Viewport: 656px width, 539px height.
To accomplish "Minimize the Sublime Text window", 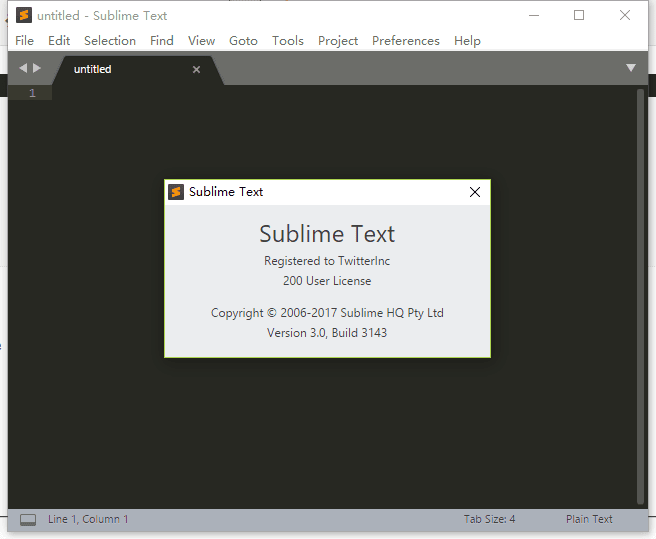I will click(534, 15).
